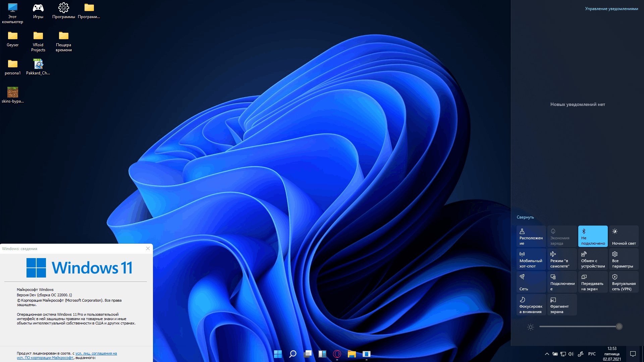Click the 'Версия Dev (сборка ОС 22000.1)' text
This screenshot has height=362, width=644.
(x=44, y=295)
